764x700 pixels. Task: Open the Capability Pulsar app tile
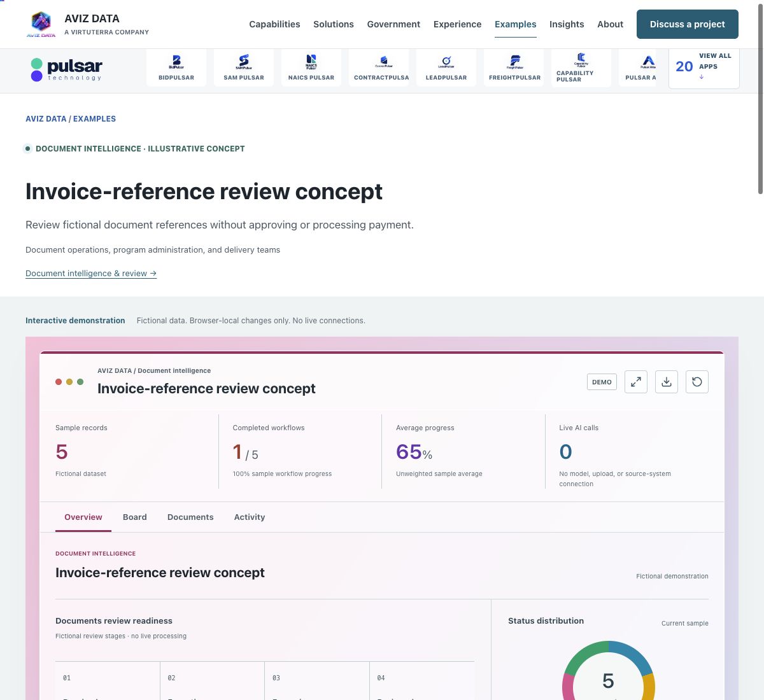581,68
